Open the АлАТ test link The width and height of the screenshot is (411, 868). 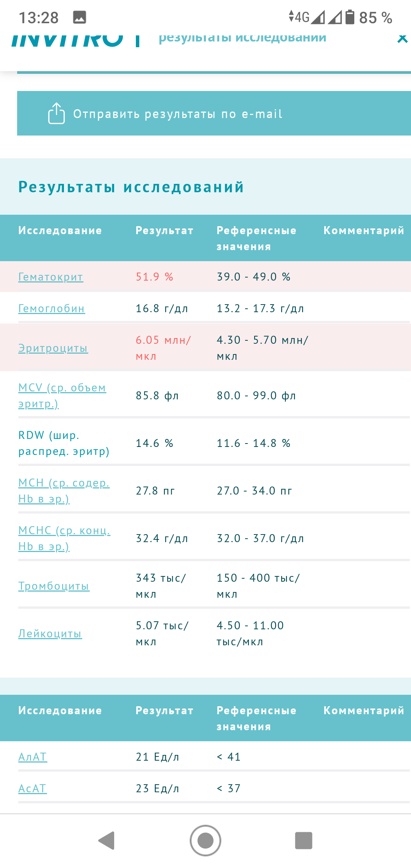coord(33,757)
